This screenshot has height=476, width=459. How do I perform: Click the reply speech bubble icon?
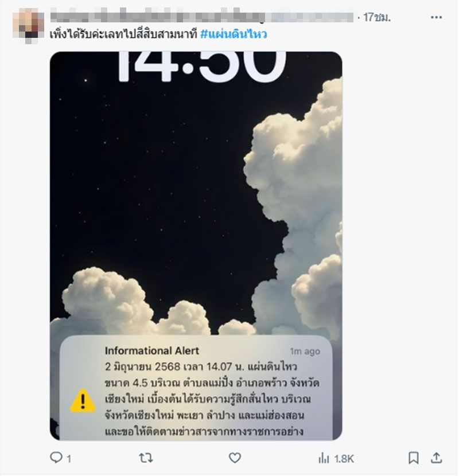(x=56, y=458)
